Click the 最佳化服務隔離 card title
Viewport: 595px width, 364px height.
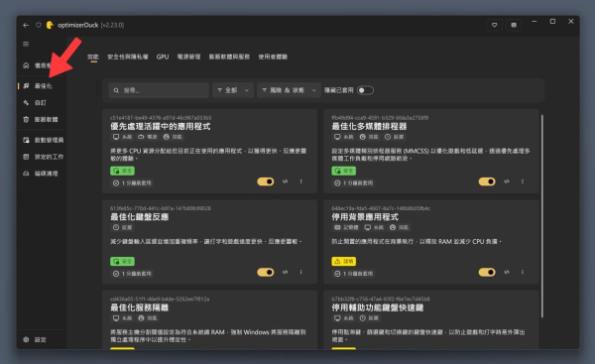coord(139,307)
